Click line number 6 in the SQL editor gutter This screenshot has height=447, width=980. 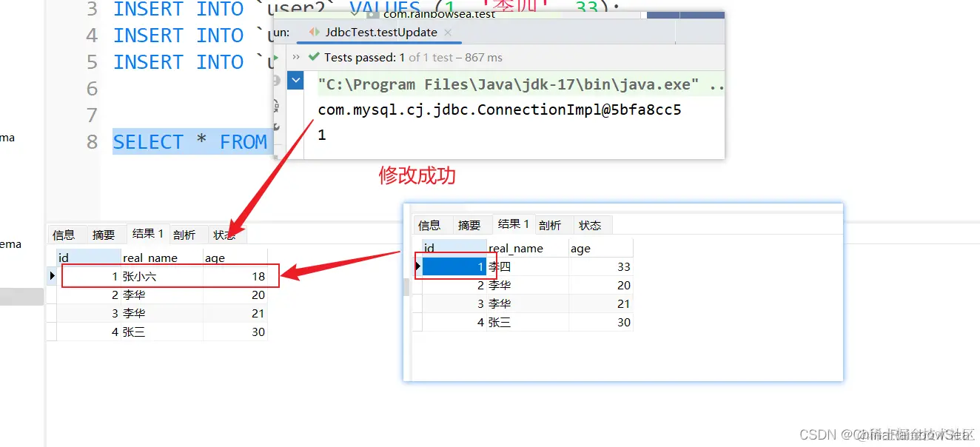coord(92,89)
